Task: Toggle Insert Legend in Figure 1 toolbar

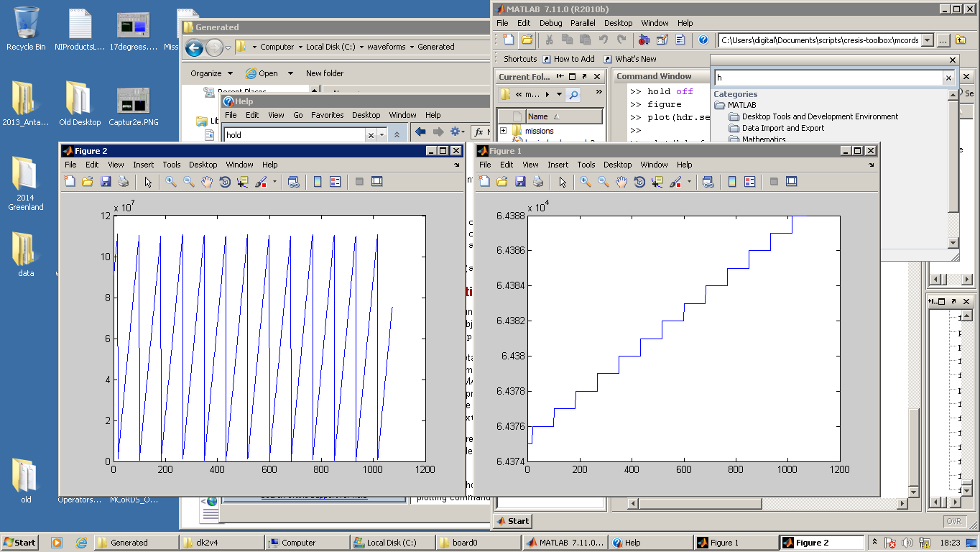Action: point(749,182)
